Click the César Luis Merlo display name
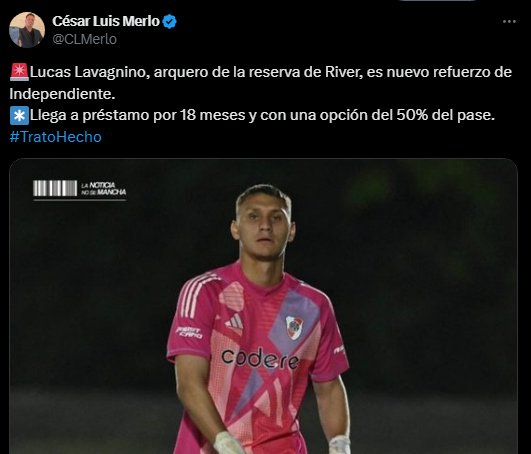This screenshot has width=531, height=454. (106, 21)
